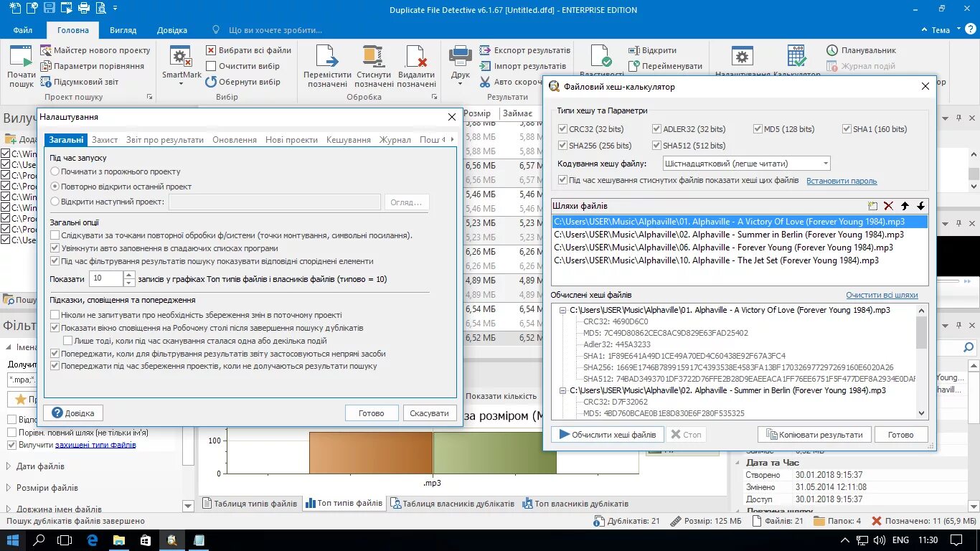Screen dimensions: 980x551
Task: Collapse the 01. Alphaville hash tree node
Action: (x=563, y=311)
